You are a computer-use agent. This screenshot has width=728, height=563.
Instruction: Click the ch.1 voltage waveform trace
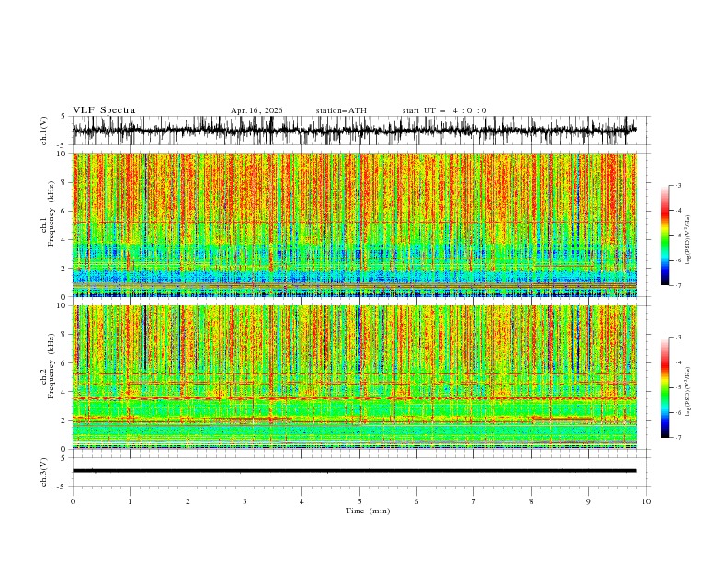coord(354,131)
